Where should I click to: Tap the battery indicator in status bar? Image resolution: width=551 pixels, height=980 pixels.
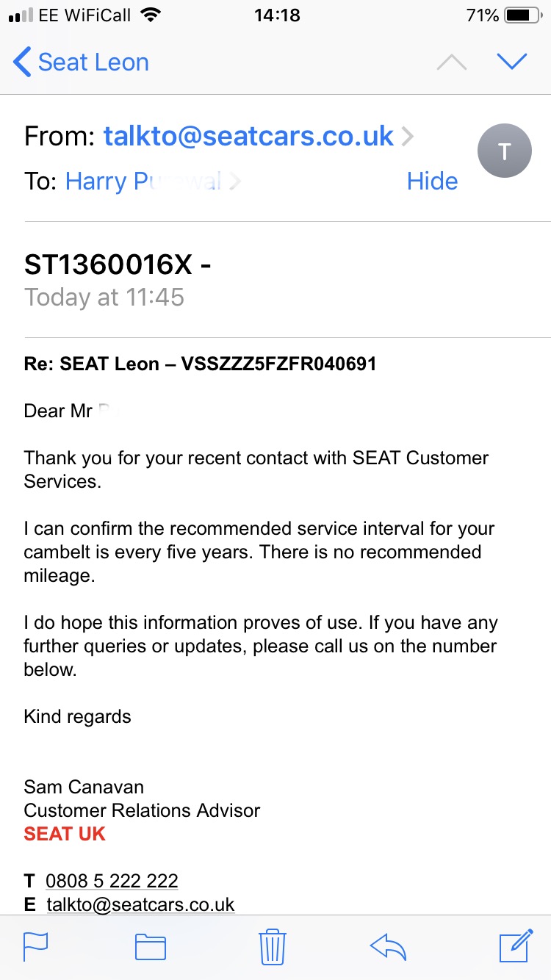coord(522,15)
